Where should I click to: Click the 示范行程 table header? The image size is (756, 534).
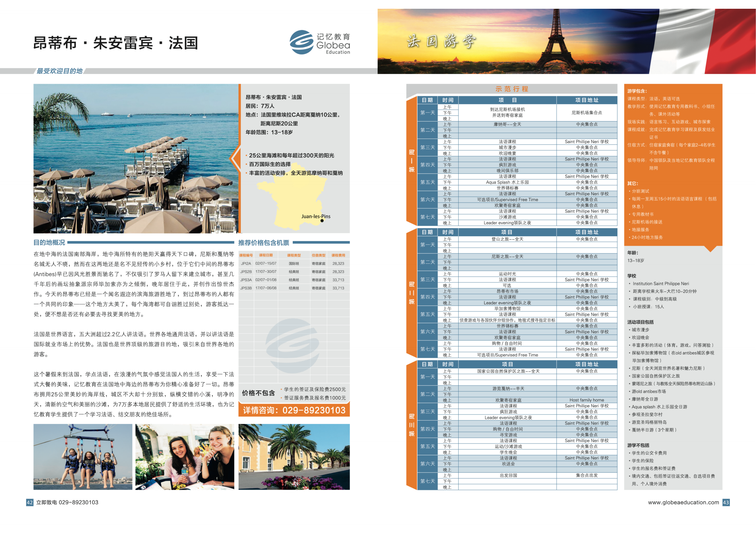coord(512,89)
